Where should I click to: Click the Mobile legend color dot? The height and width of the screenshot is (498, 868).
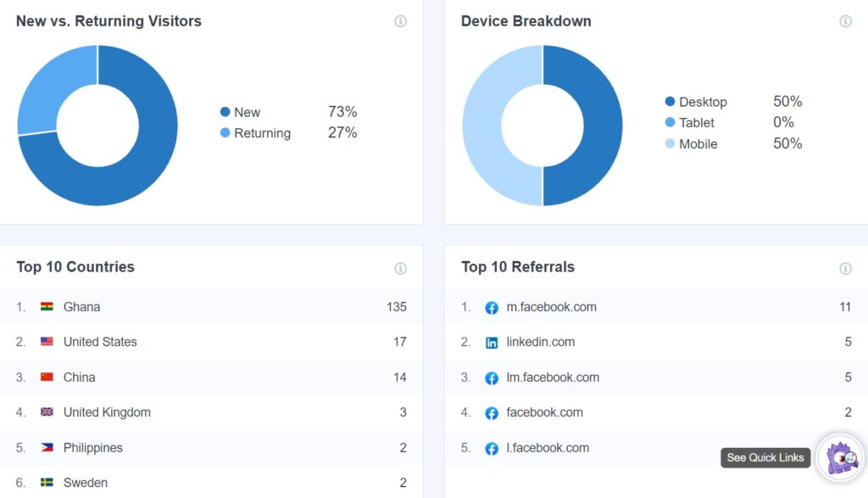tap(670, 144)
